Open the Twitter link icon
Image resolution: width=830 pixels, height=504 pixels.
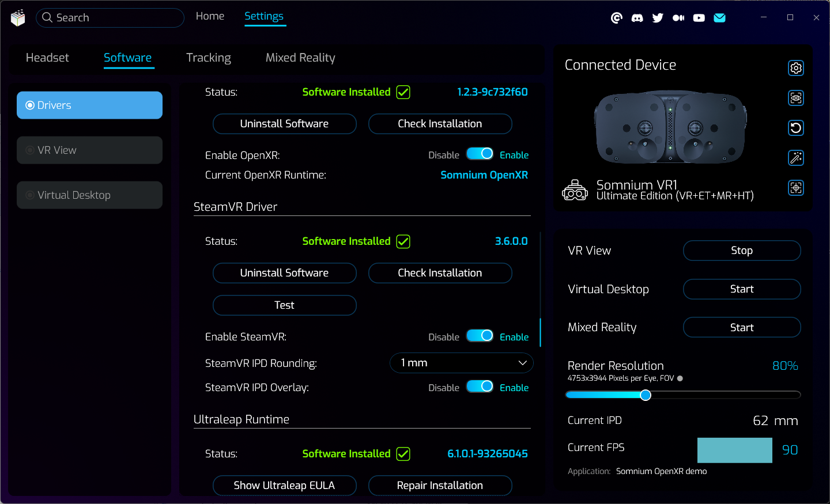(x=658, y=18)
